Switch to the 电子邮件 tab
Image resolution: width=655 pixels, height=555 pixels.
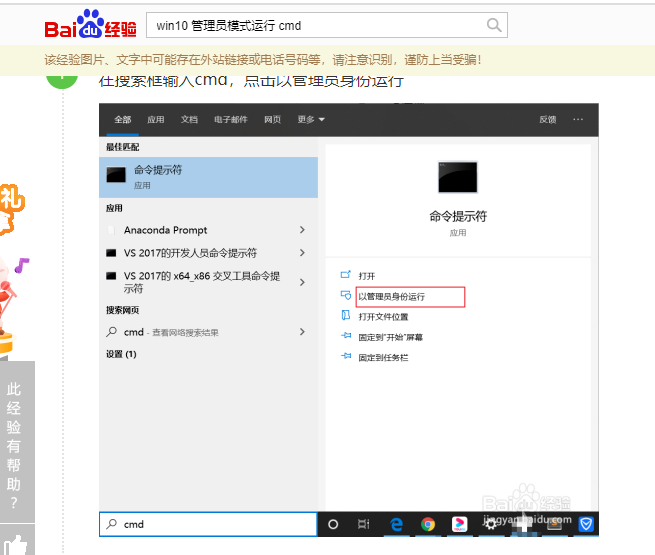[231, 120]
